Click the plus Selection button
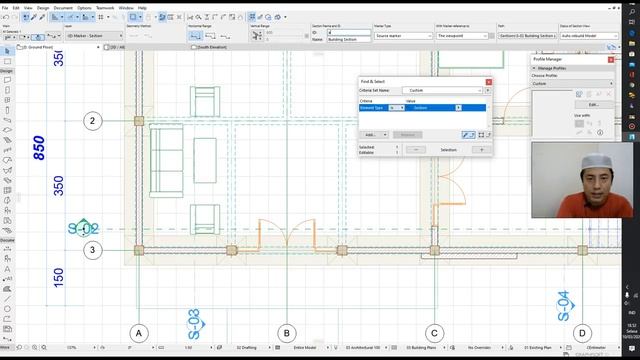 point(482,150)
